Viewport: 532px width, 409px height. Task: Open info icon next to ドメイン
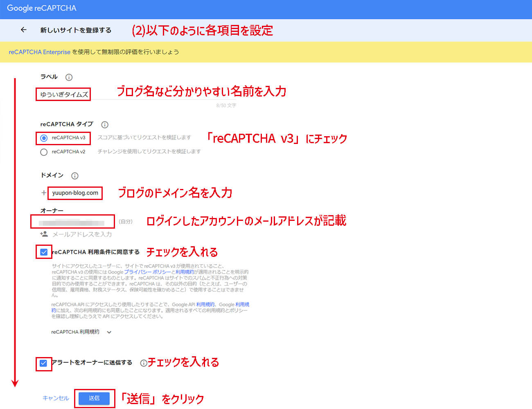[74, 176]
